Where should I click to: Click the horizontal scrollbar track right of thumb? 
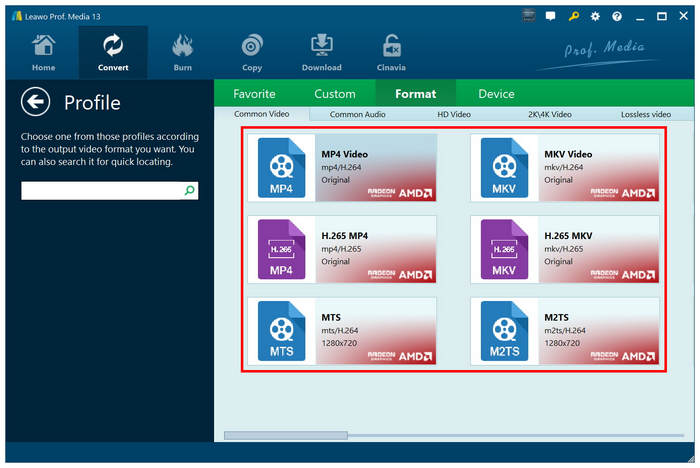516,435
